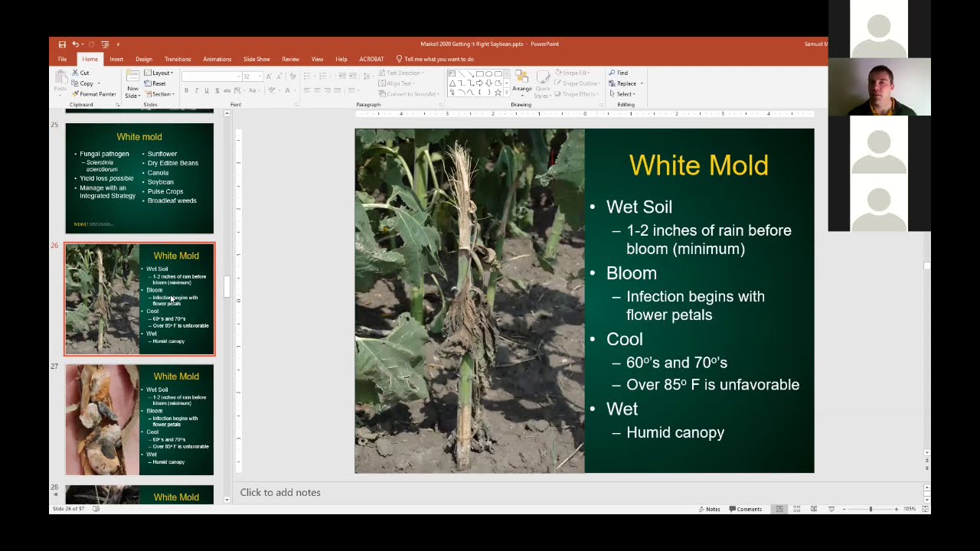Reset the slide layout
This screenshot has height=551, width=980.
tap(155, 83)
